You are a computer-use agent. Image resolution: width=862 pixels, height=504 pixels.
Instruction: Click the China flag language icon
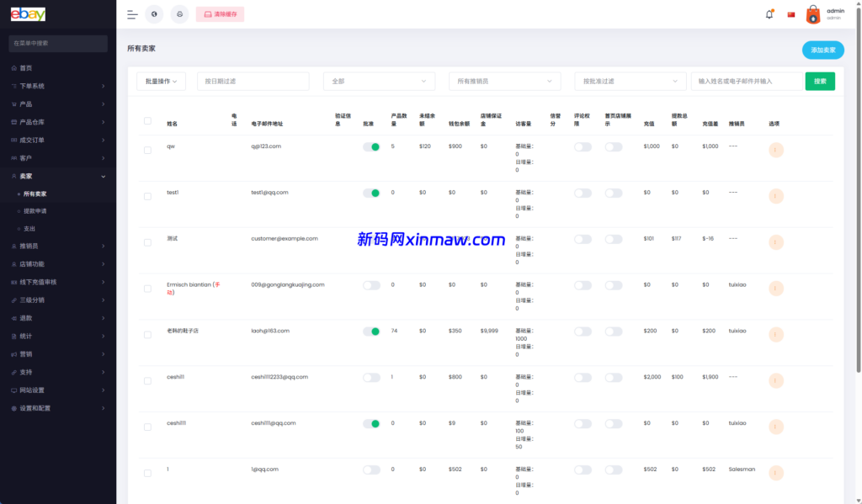[x=791, y=14]
